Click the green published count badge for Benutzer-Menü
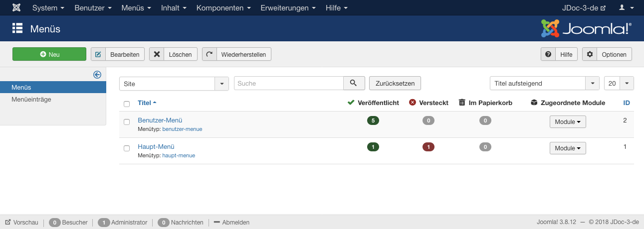Viewport: 644px width, 229px height. [x=373, y=120]
